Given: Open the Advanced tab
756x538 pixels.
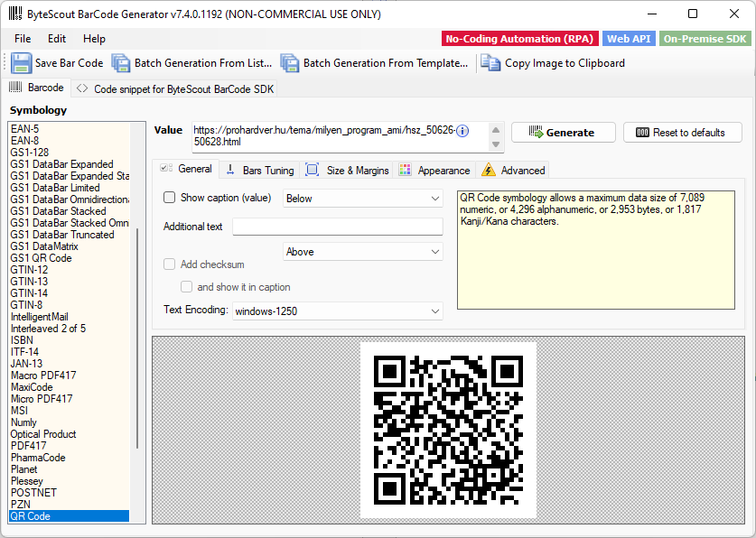Looking at the screenshot, I should click(513, 170).
